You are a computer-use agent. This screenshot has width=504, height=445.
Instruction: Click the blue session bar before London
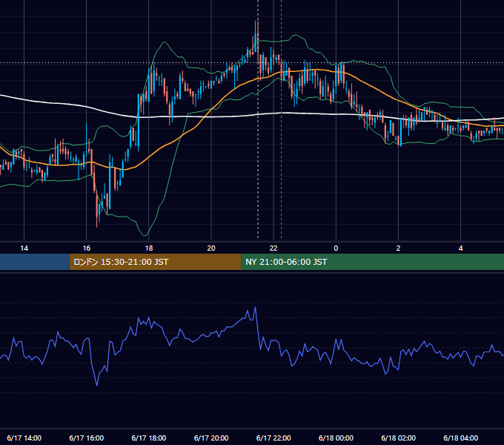click(x=35, y=262)
